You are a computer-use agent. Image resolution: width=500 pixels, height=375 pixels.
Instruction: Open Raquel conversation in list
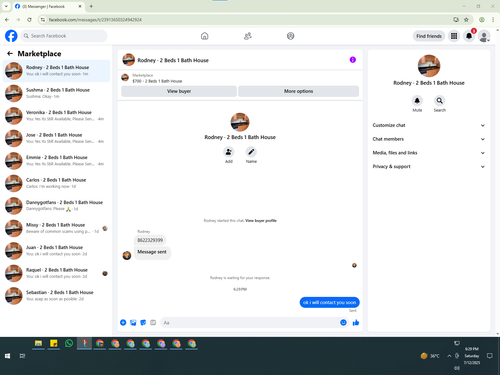[56, 273]
